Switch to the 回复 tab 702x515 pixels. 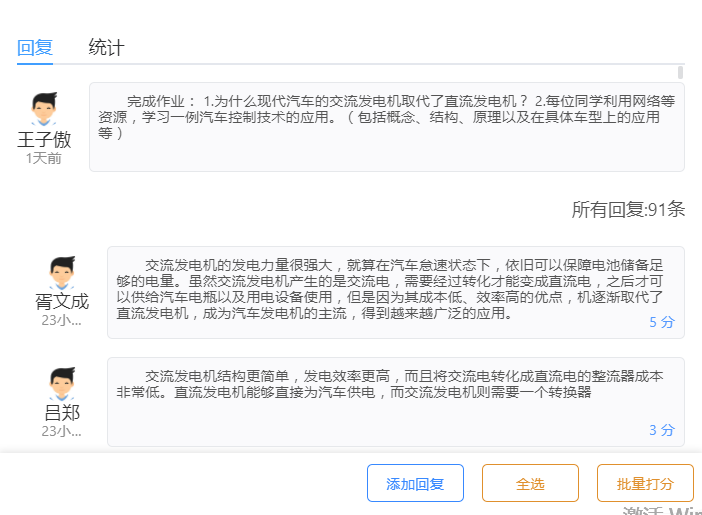pos(35,47)
